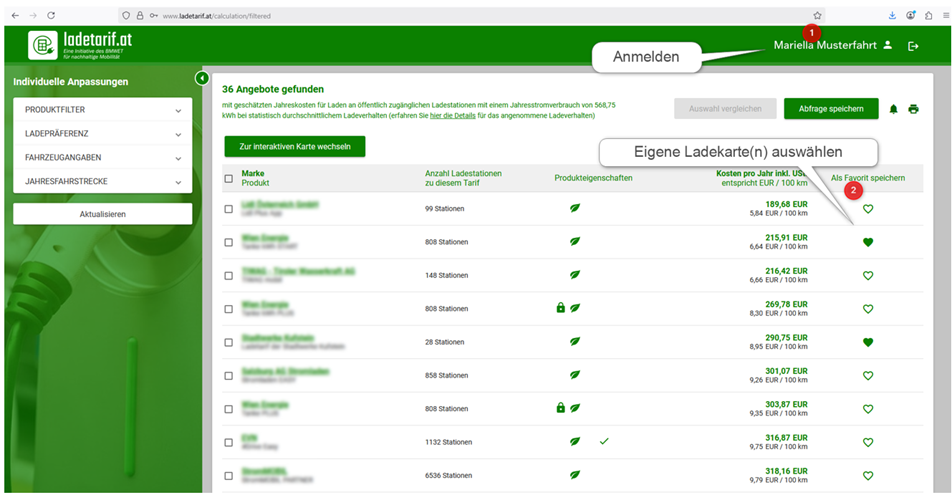Expand the JAHRESFAHRSTRECKE section

(102, 182)
